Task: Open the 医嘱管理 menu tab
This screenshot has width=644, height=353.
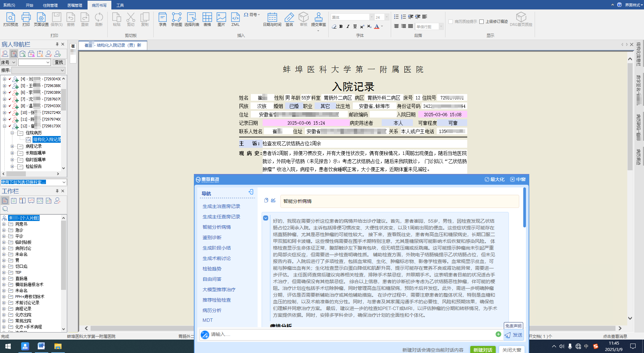Action: click(x=74, y=5)
